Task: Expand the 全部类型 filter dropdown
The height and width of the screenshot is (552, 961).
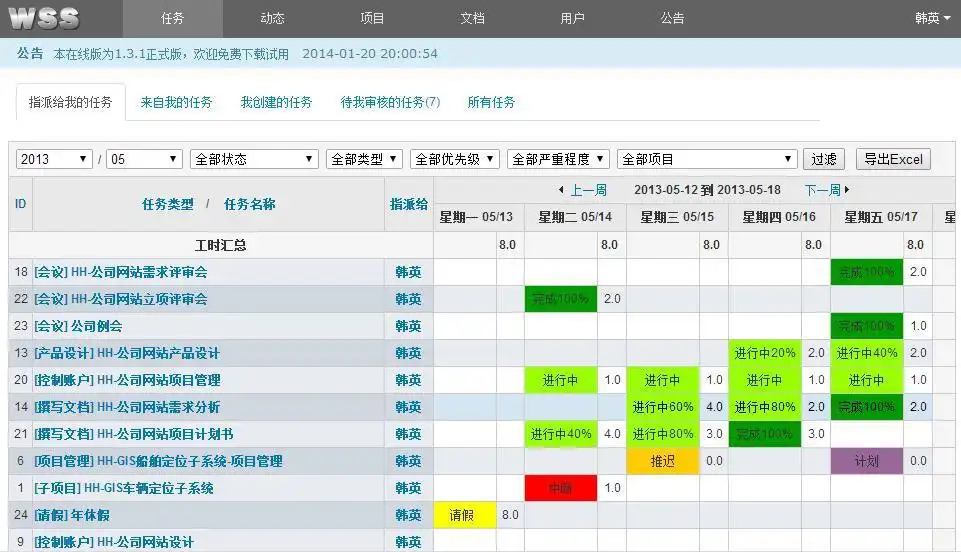Action: pos(364,159)
